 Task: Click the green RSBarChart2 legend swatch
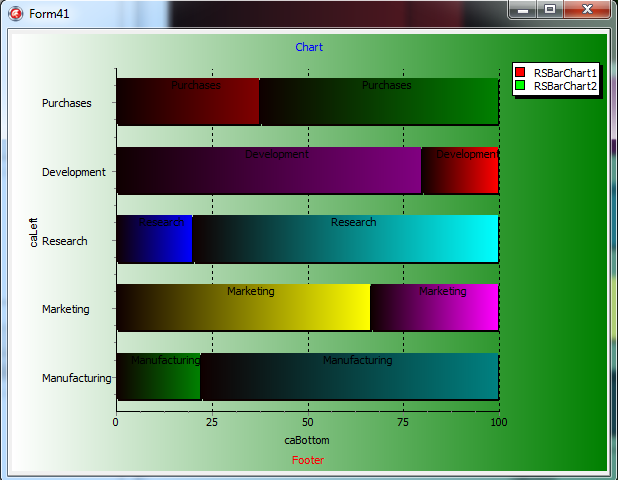520,86
